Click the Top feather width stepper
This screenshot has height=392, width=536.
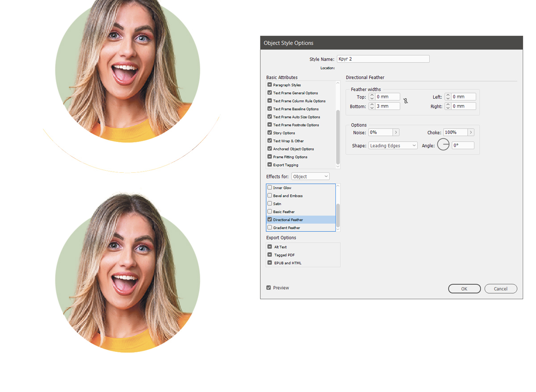[372, 97]
